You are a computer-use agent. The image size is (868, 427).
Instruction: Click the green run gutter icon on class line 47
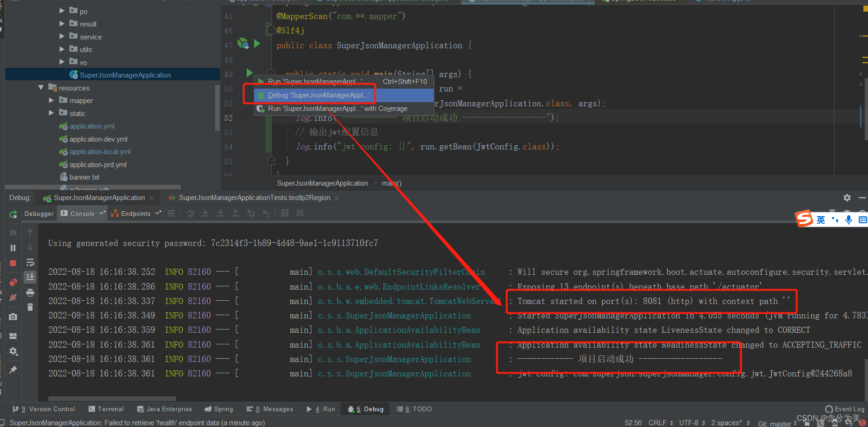(257, 44)
